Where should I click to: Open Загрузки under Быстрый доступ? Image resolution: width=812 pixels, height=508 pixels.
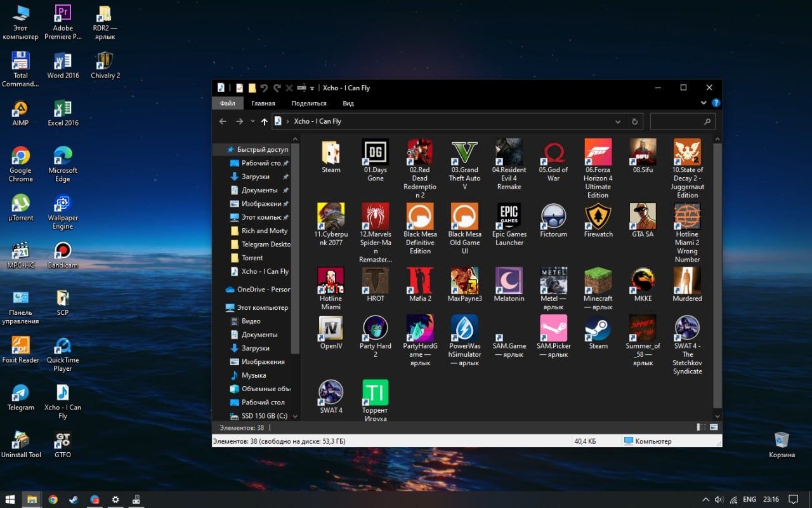tap(256, 177)
